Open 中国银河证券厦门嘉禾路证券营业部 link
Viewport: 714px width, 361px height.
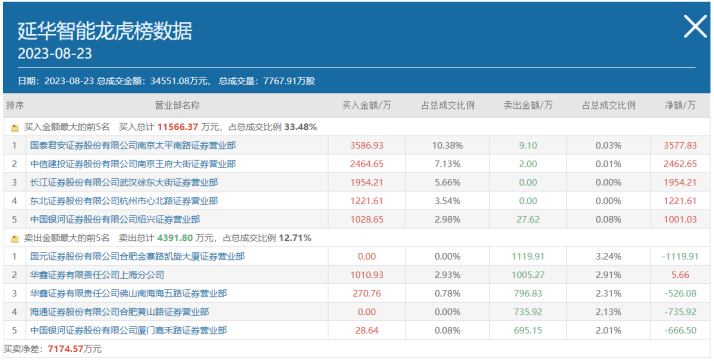pyautogui.click(x=128, y=330)
